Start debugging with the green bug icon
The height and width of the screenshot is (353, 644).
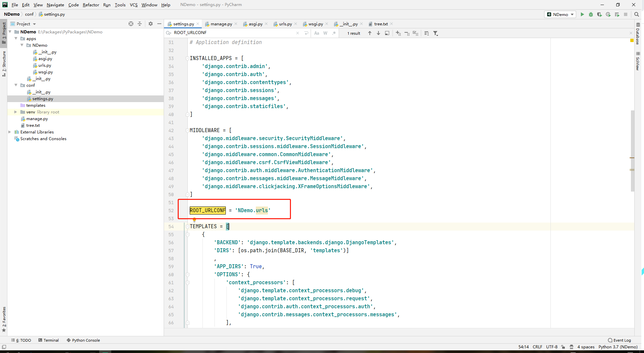(591, 14)
